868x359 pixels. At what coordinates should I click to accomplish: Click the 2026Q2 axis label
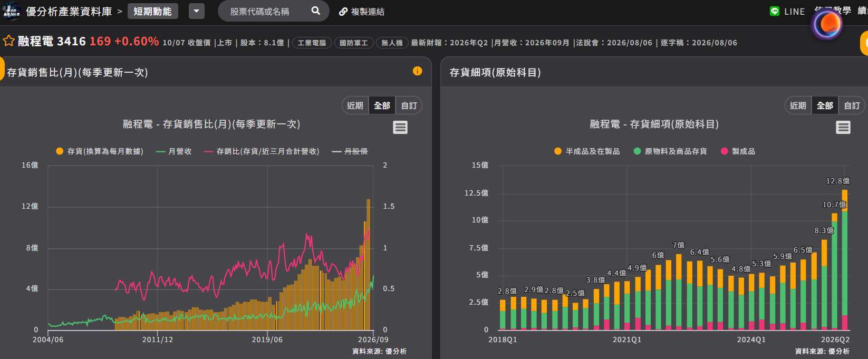point(835,339)
